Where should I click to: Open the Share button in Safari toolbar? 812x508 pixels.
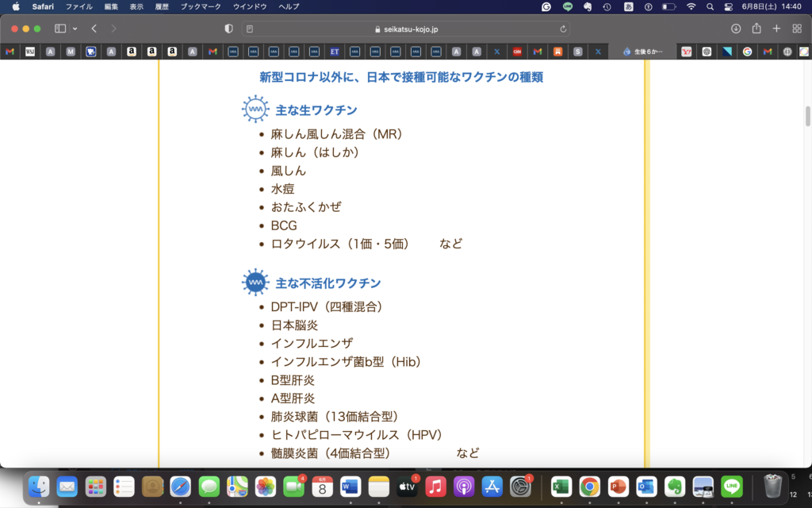756,29
